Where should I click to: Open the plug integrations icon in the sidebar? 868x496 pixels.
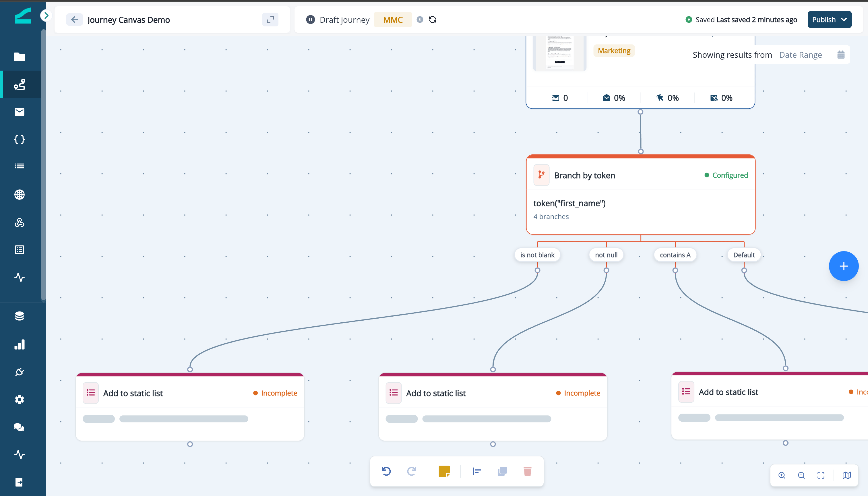pos(20,372)
